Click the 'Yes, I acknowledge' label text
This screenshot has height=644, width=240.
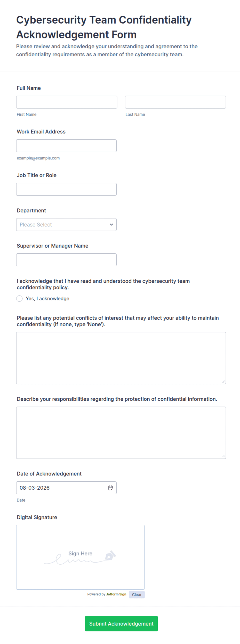pos(47,299)
